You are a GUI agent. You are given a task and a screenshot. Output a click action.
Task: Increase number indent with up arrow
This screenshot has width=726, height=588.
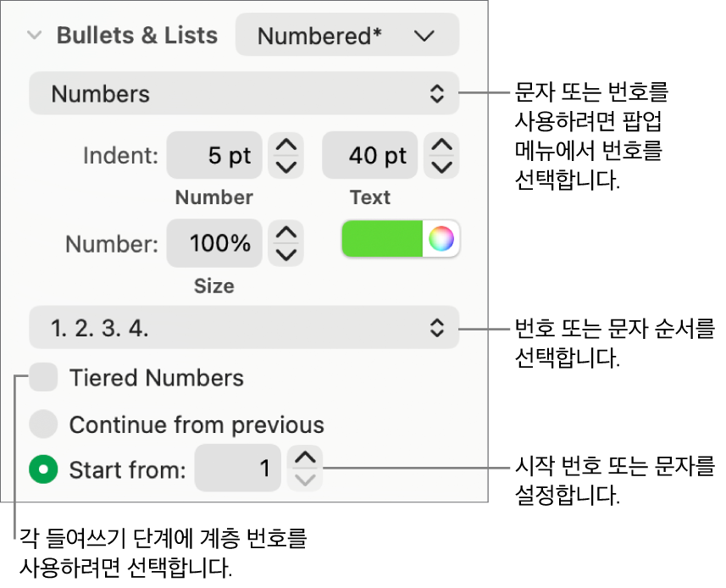287,146
